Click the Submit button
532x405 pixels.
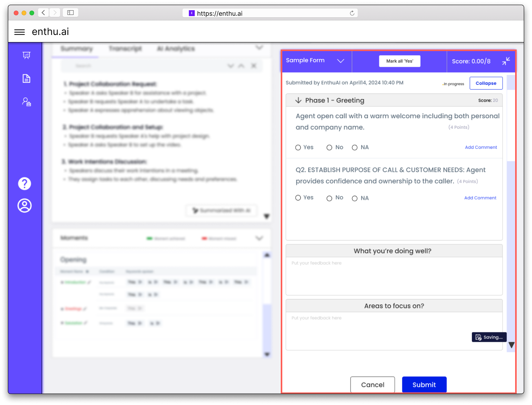[x=424, y=385]
